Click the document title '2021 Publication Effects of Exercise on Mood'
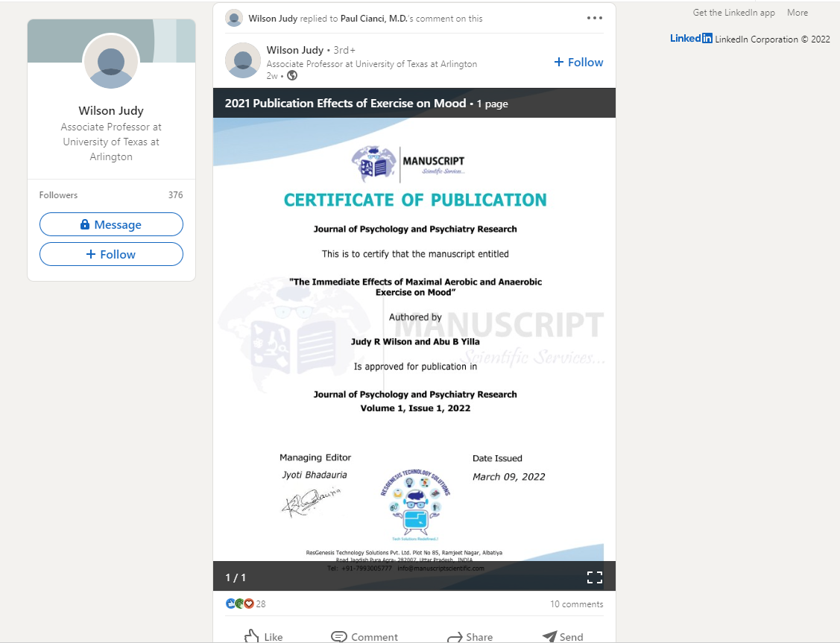 point(345,104)
